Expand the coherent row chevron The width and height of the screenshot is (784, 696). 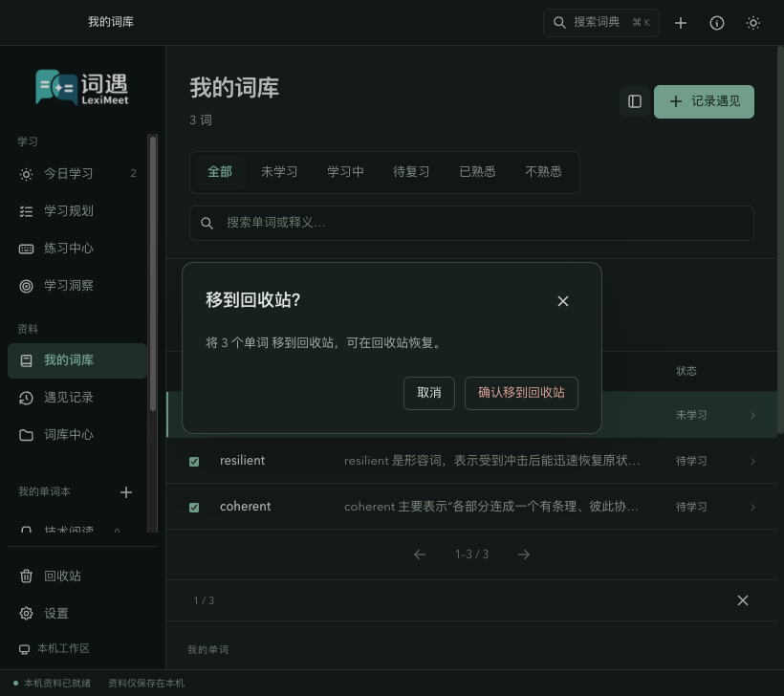(752, 508)
